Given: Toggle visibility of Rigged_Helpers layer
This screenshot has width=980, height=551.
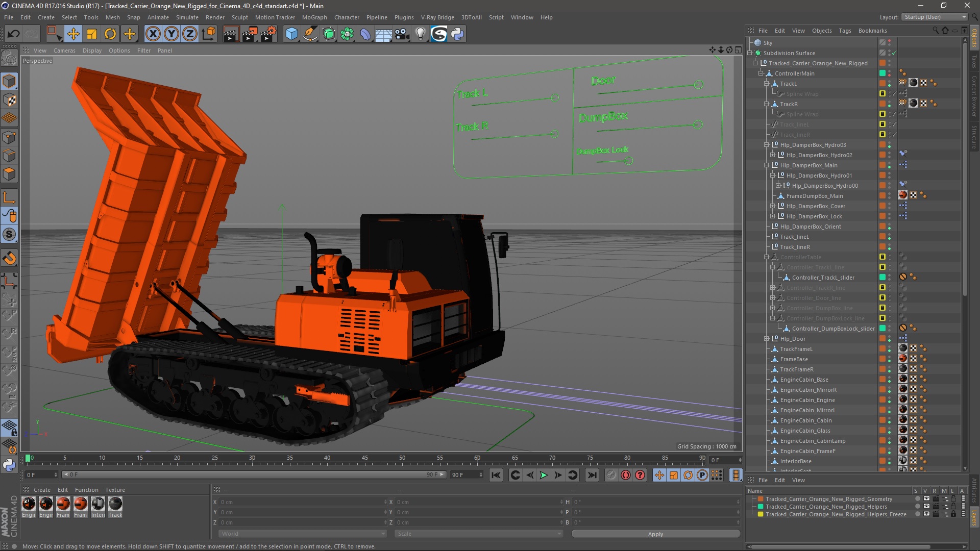Looking at the screenshot, I should coord(926,507).
